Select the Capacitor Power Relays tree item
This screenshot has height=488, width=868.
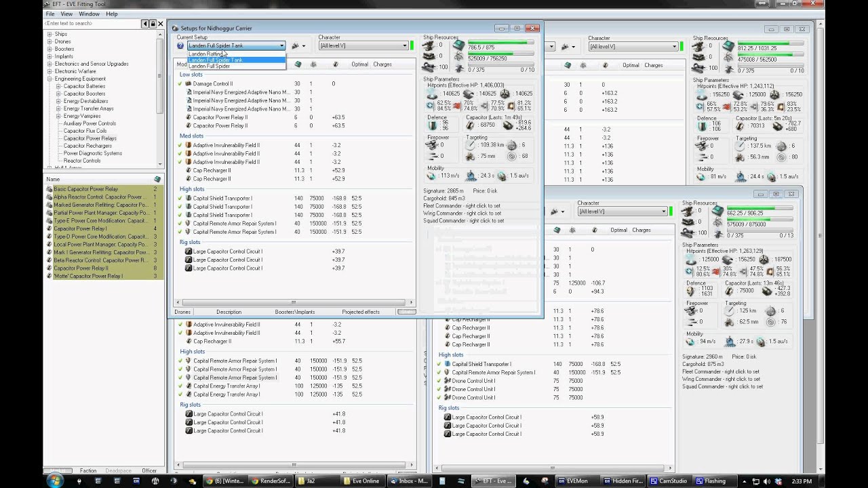(x=90, y=138)
